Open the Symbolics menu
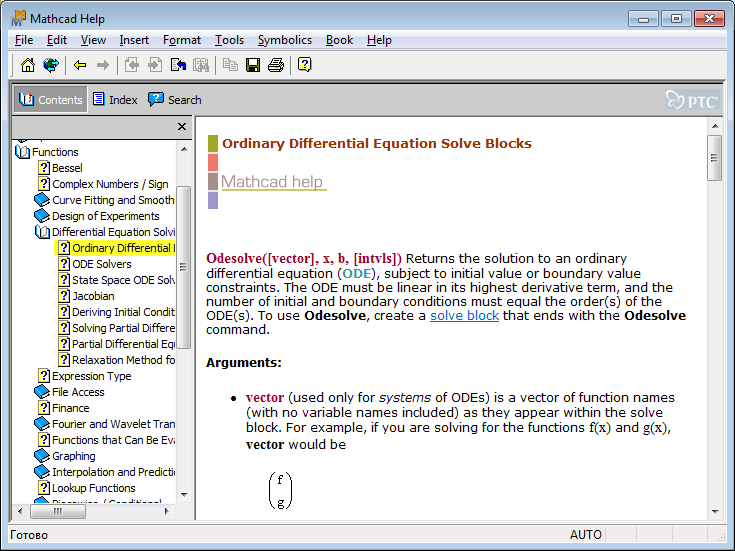The image size is (735, 551). pos(285,40)
